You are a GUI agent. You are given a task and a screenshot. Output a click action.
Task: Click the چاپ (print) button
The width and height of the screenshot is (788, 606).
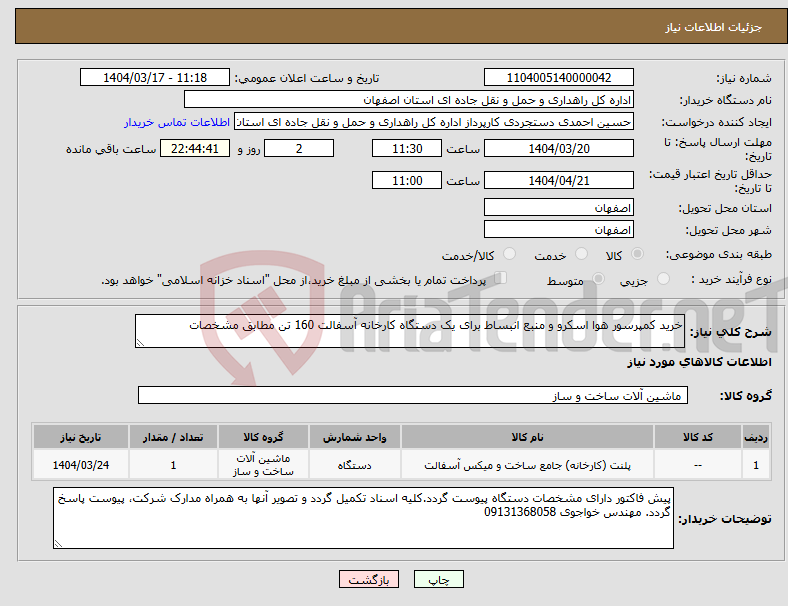[x=438, y=579]
